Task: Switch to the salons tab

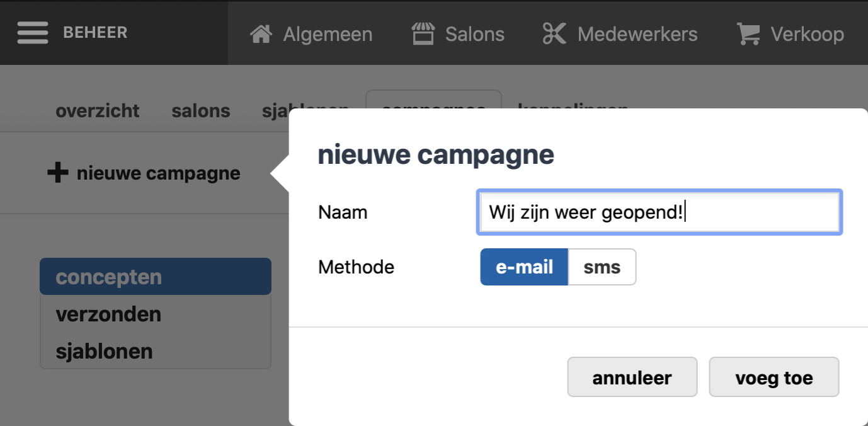Action: pyautogui.click(x=201, y=111)
